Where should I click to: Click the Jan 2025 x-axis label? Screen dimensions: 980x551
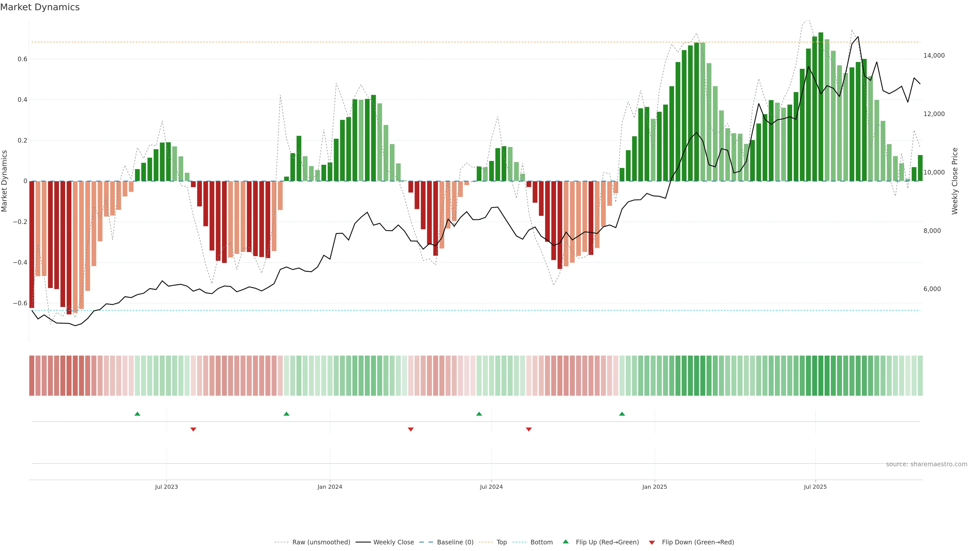[654, 487]
